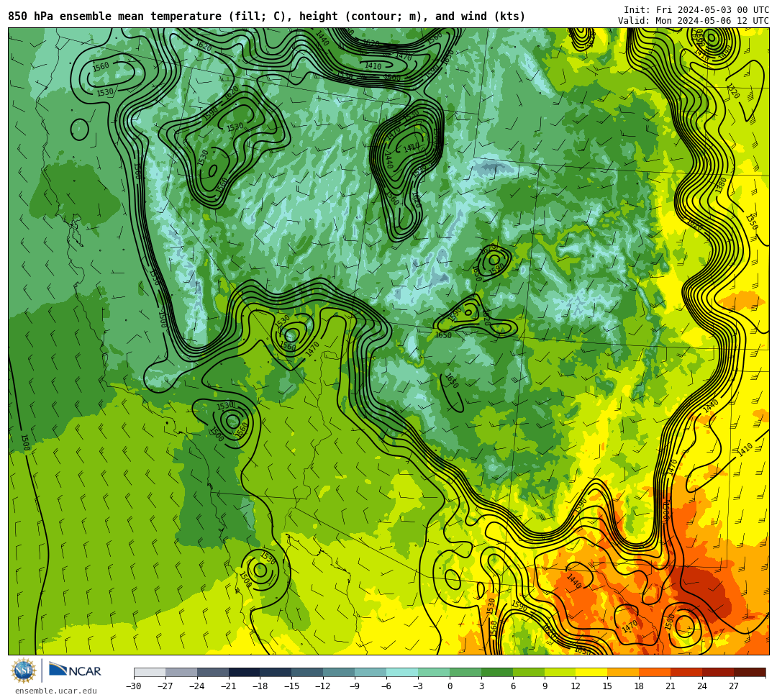Pick the lime 9 to 12 color swatch
This screenshot has height=700, width=777.
(560, 672)
